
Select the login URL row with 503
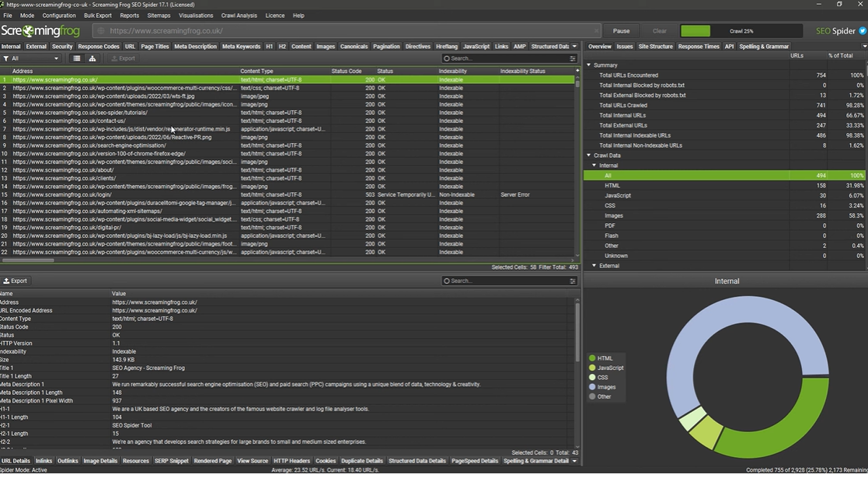[288, 194]
